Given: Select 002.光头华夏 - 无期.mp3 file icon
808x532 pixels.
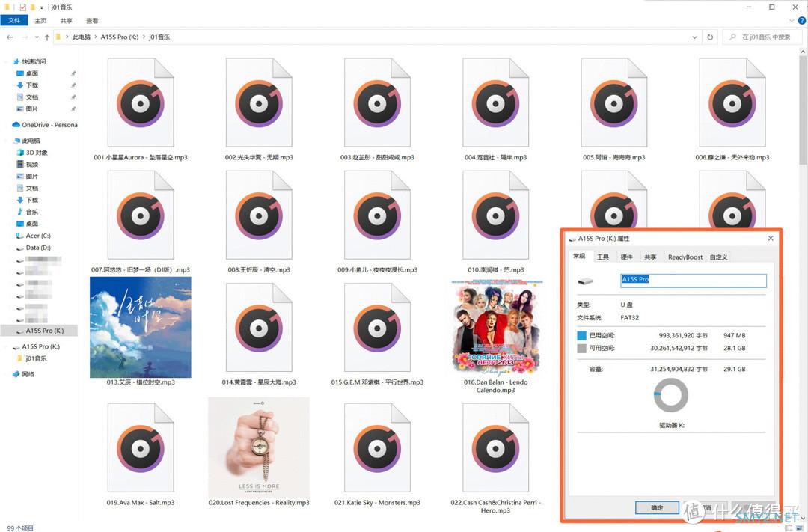Looking at the screenshot, I should [x=259, y=103].
